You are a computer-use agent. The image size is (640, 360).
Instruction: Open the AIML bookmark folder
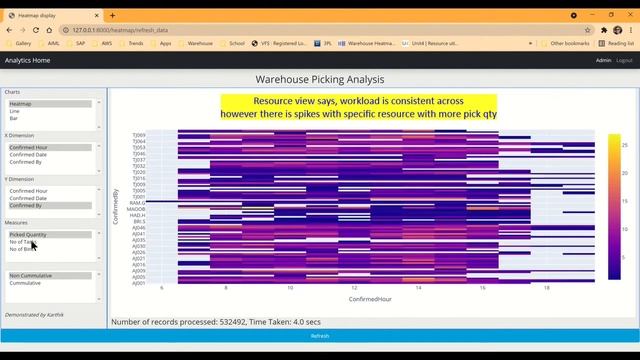(49, 43)
